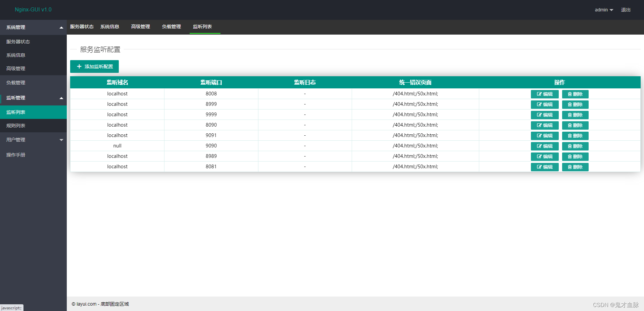Expand the 用户管理 sidebar section
Image resolution: width=644 pixels, height=311 pixels.
(x=33, y=140)
